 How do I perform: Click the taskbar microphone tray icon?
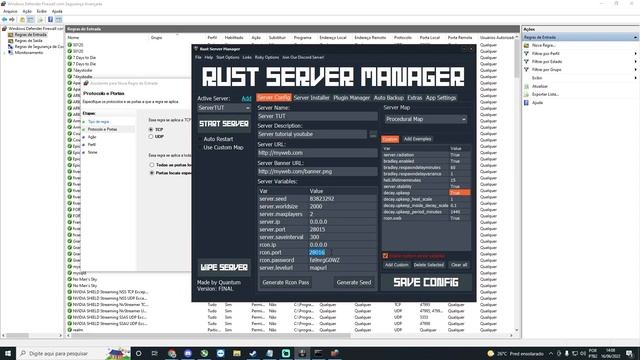point(567,353)
